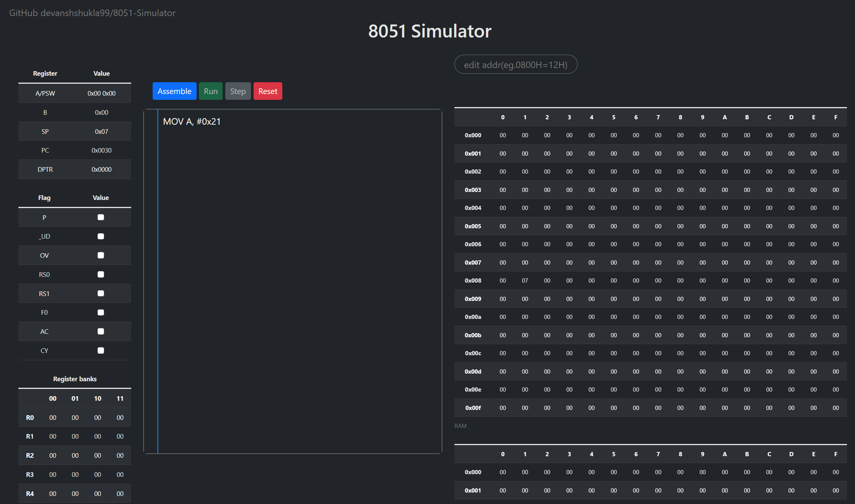855x504 pixels.
Task: Click the 8051 Simulator title
Action: click(430, 31)
